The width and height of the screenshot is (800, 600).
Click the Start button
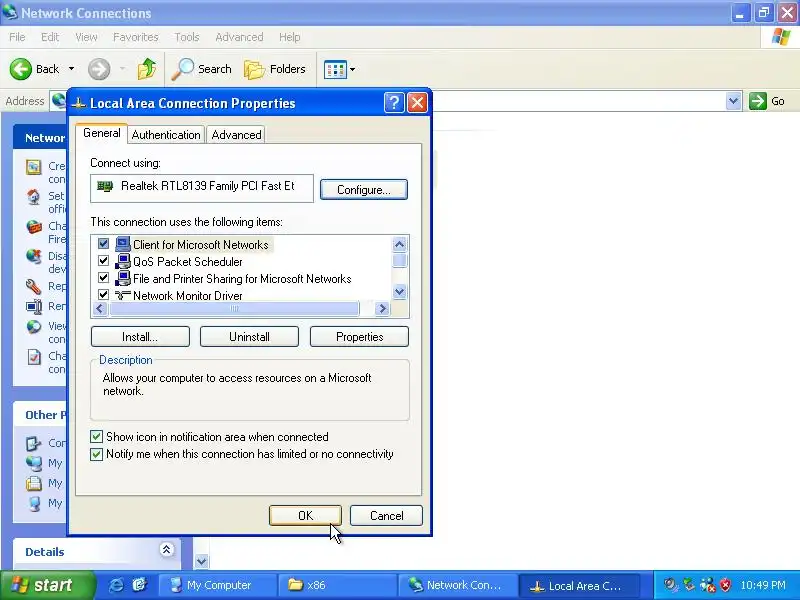pyautogui.click(x=46, y=585)
